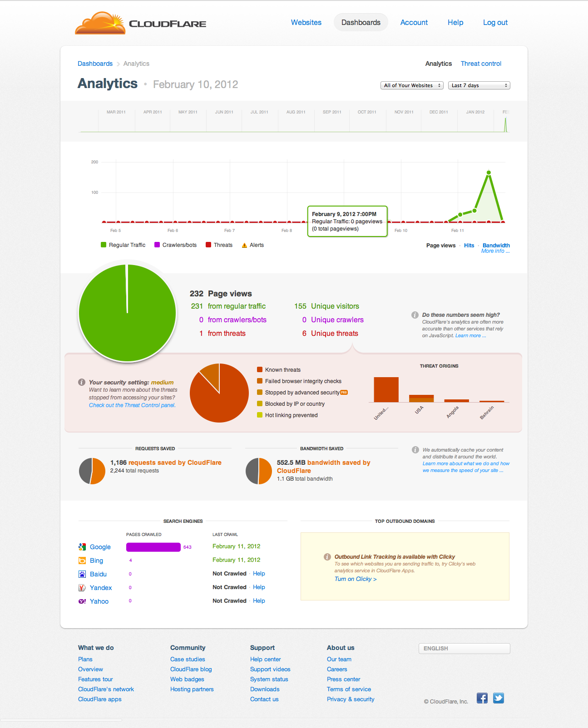
Task: Click Stopped by advanced security swatch
Action: 260,392
